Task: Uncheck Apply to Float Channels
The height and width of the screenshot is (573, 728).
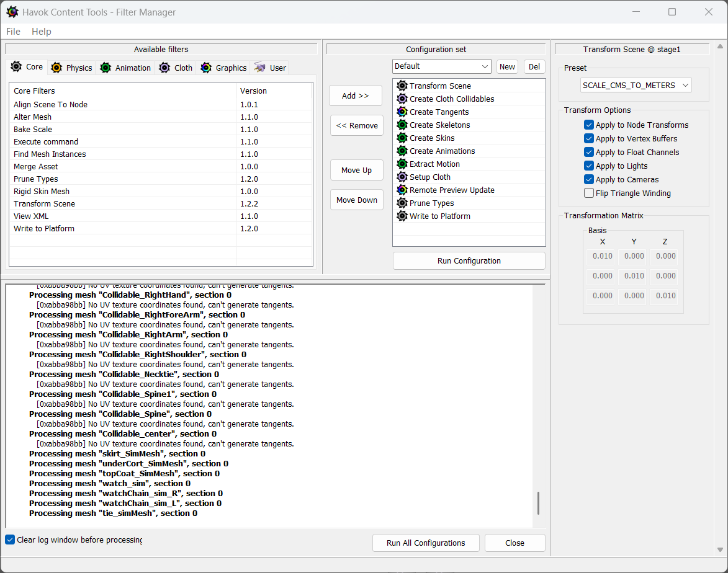Action: coord(589,152)
